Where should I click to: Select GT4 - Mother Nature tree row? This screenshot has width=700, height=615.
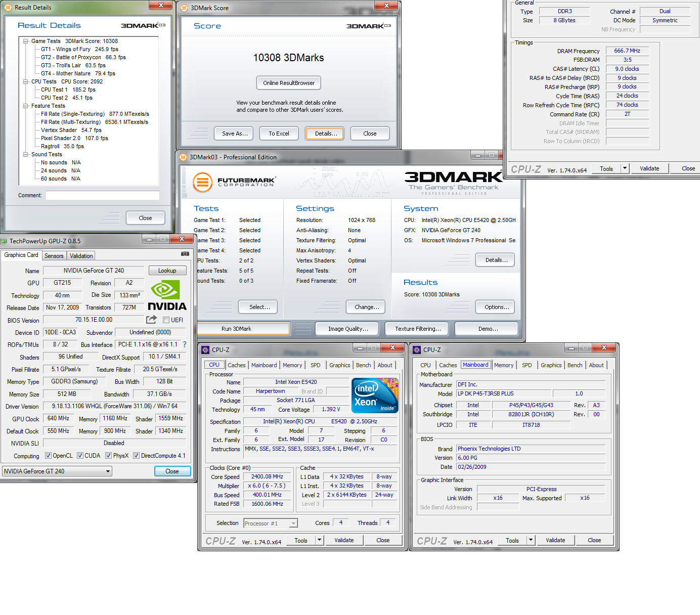(78, 73)
